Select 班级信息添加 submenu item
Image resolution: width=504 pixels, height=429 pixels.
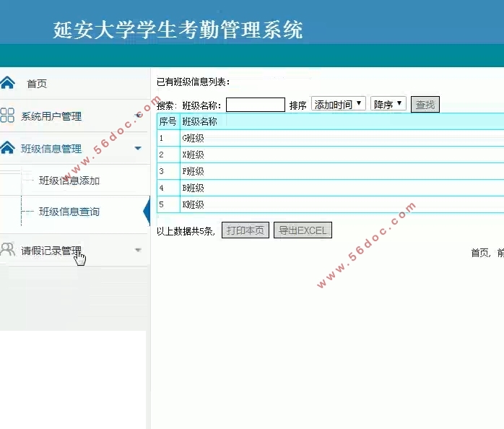point(69,181)
